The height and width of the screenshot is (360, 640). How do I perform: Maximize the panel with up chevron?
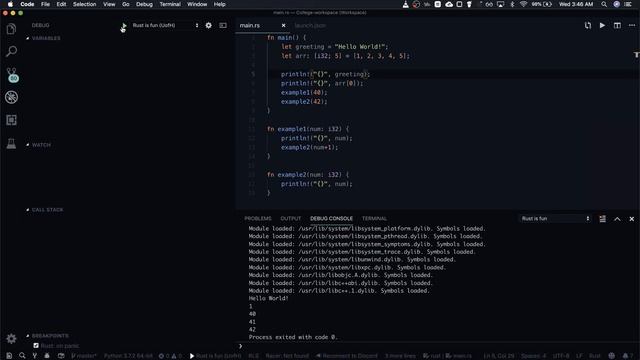[x=617, y=219]
